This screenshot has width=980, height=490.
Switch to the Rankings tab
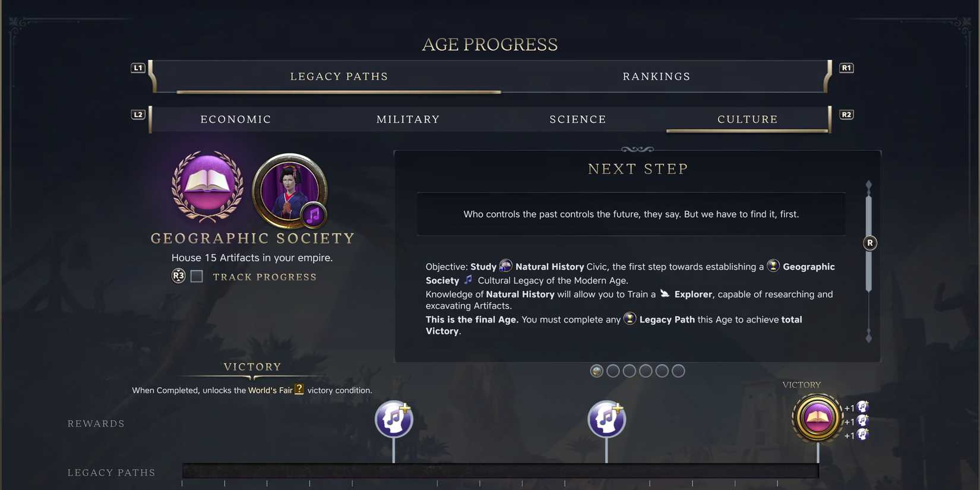[656, 77]
